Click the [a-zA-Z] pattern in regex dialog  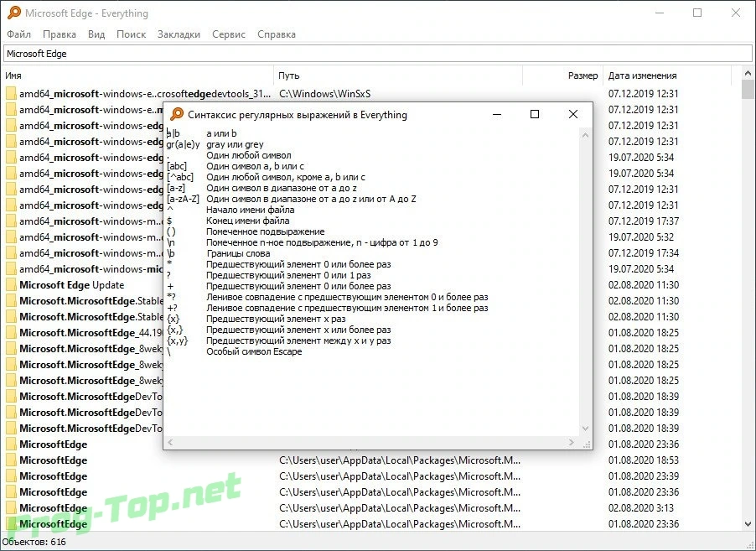point(183,199)
